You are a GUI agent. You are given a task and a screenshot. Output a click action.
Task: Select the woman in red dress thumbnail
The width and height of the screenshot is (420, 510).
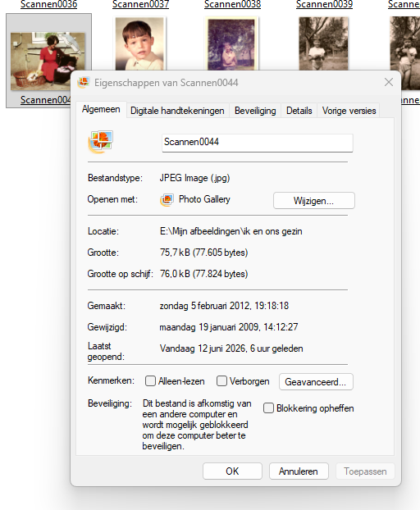(x=48, y=61)
